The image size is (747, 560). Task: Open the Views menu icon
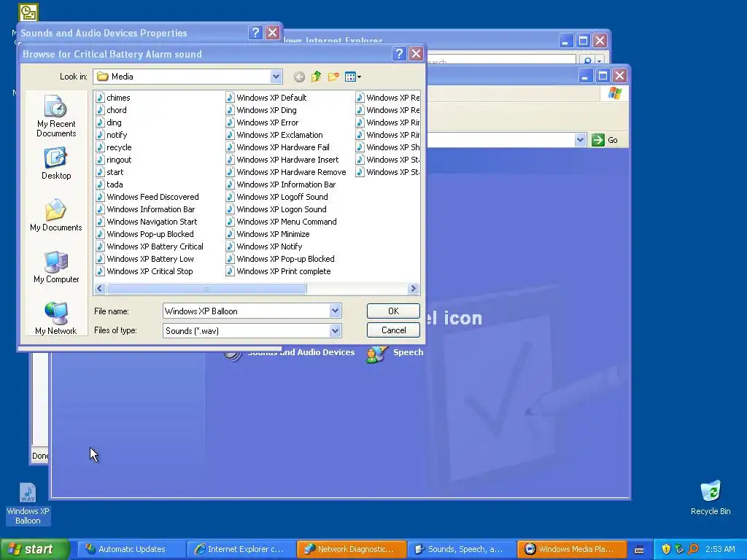pyautogui.click(x=353, y=77)
